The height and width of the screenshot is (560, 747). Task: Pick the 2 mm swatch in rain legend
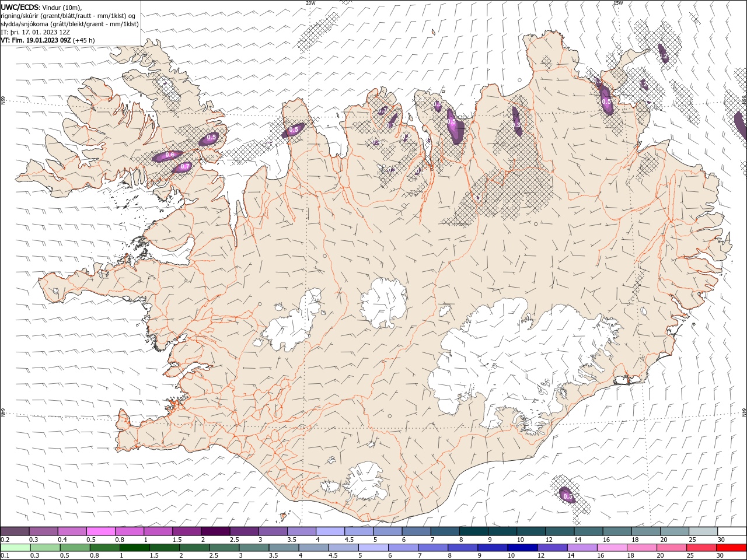coord(194,548)
